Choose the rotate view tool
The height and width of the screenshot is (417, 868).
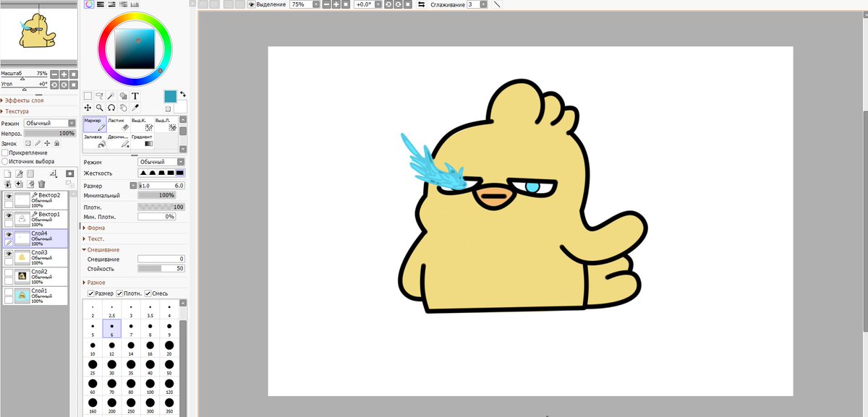111,108
